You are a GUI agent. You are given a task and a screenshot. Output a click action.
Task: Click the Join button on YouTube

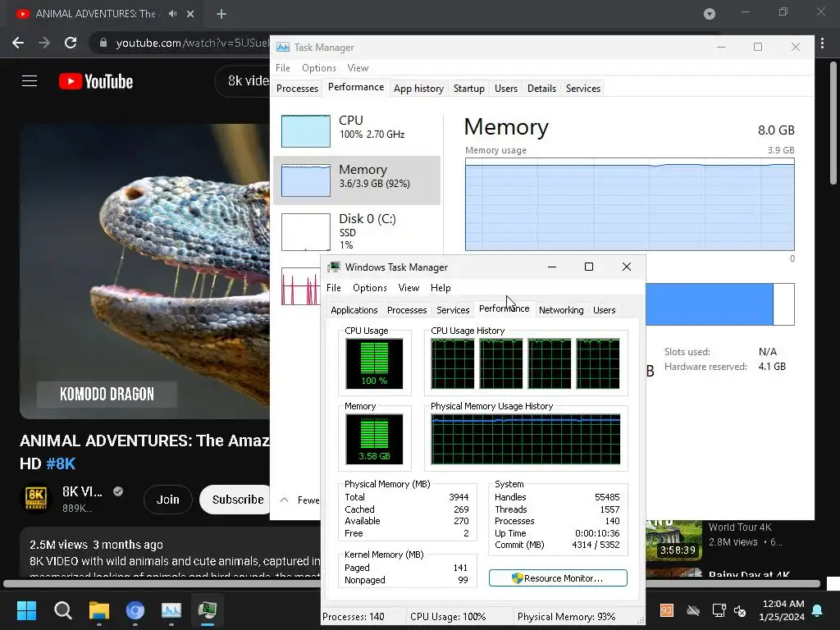(167, 500)
